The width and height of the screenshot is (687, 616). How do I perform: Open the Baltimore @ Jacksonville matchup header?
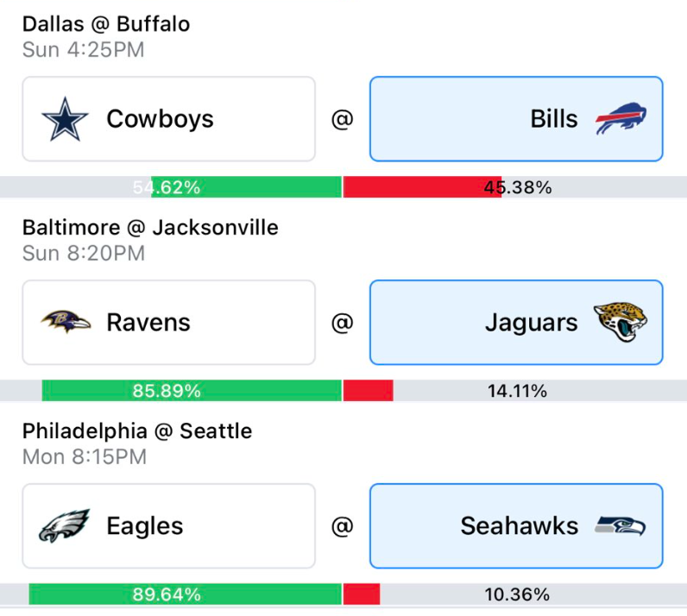pyautogui.click(x=150, y=228)
